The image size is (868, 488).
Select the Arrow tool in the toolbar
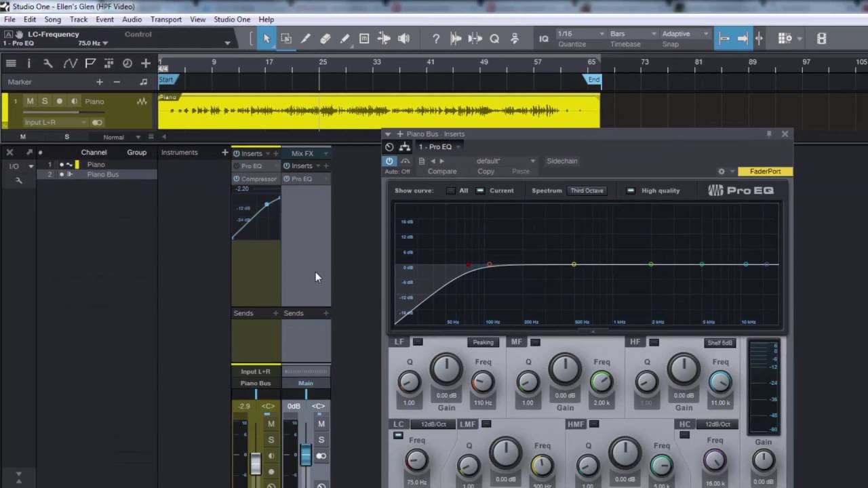267,39
